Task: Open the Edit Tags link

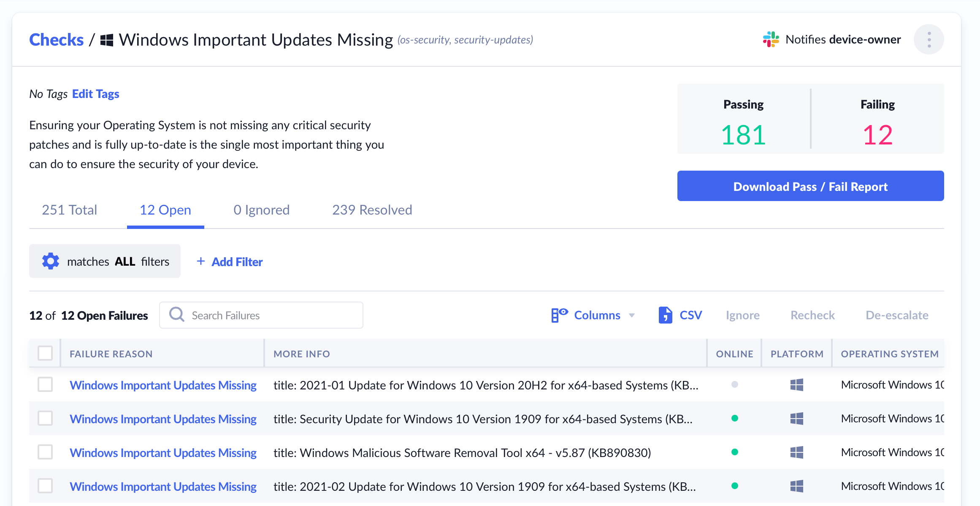Action: pos(95,94)
